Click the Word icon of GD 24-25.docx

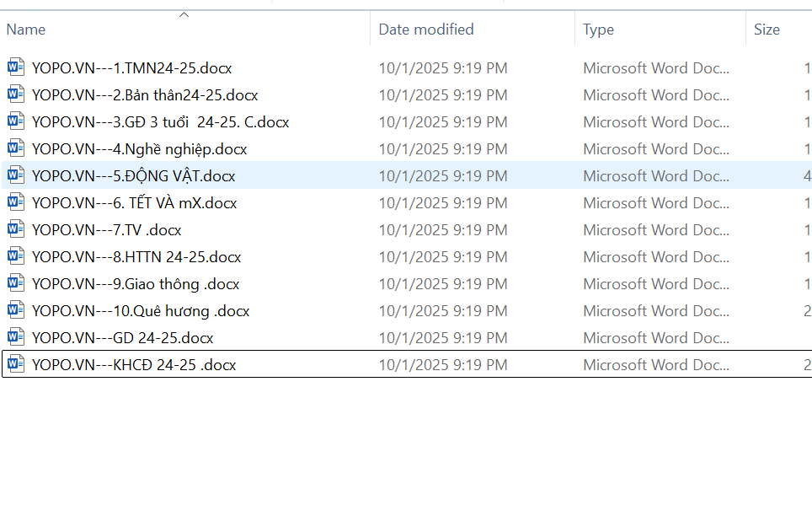coord(16,337)
